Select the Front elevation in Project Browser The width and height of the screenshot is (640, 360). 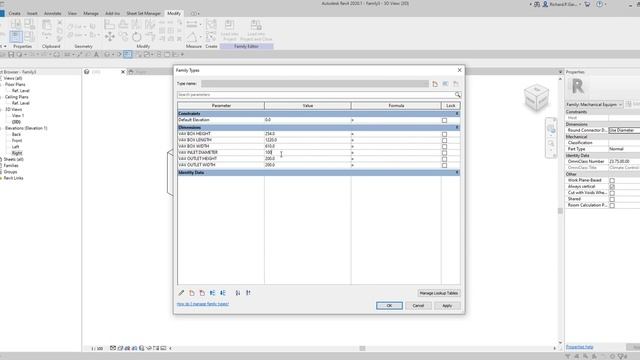coord(17,140)
